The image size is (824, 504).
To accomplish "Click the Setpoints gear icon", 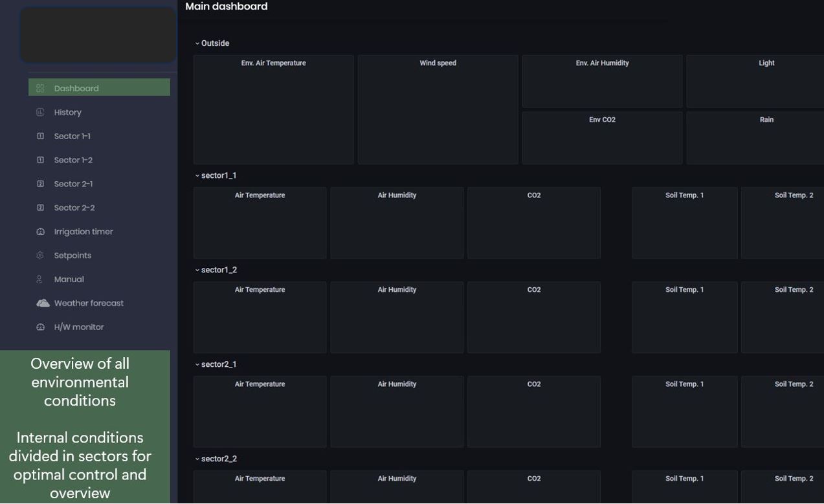I will click(40, 256).
